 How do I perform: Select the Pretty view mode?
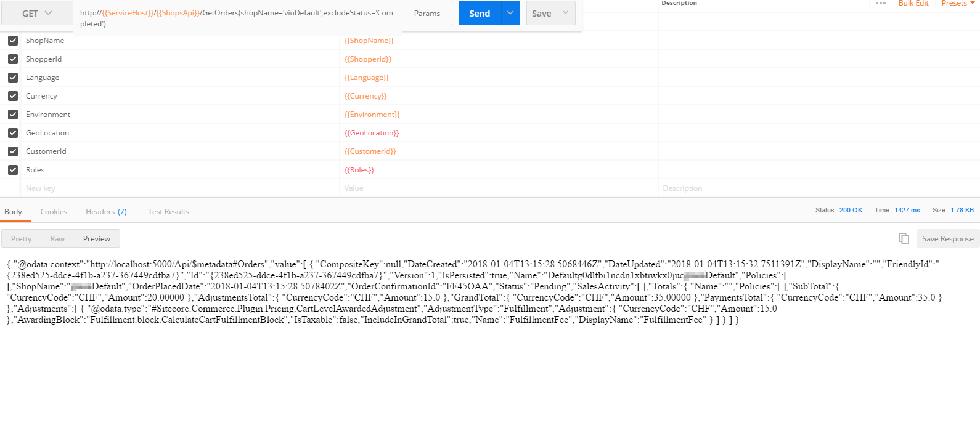coord(21,239)
